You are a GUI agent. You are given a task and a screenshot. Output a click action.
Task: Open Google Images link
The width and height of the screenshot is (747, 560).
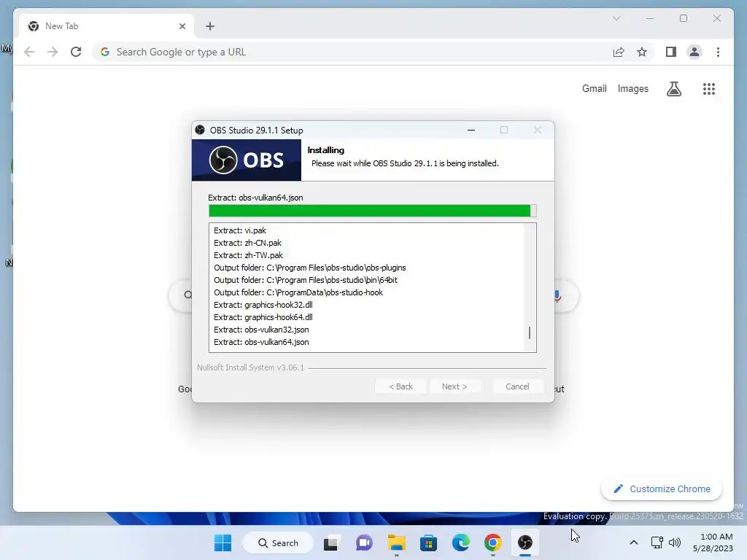632,88
